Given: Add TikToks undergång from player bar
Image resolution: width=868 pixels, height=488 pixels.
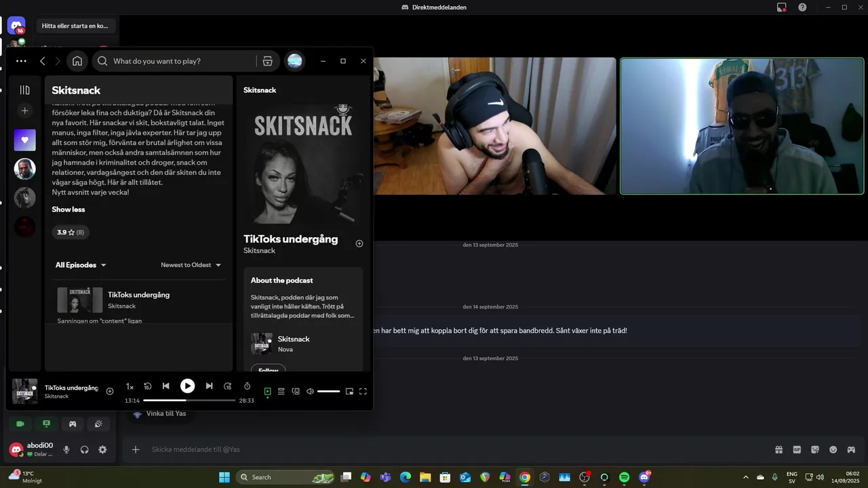Looking at the screenshot, I should 110,391.
